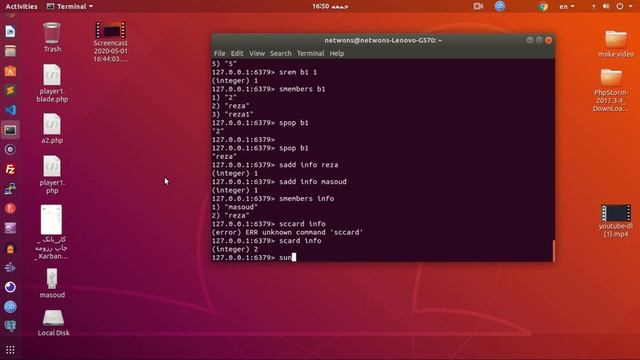Click the 'sadd info reza' command line

pyautogui.click(x=275, y=165)
